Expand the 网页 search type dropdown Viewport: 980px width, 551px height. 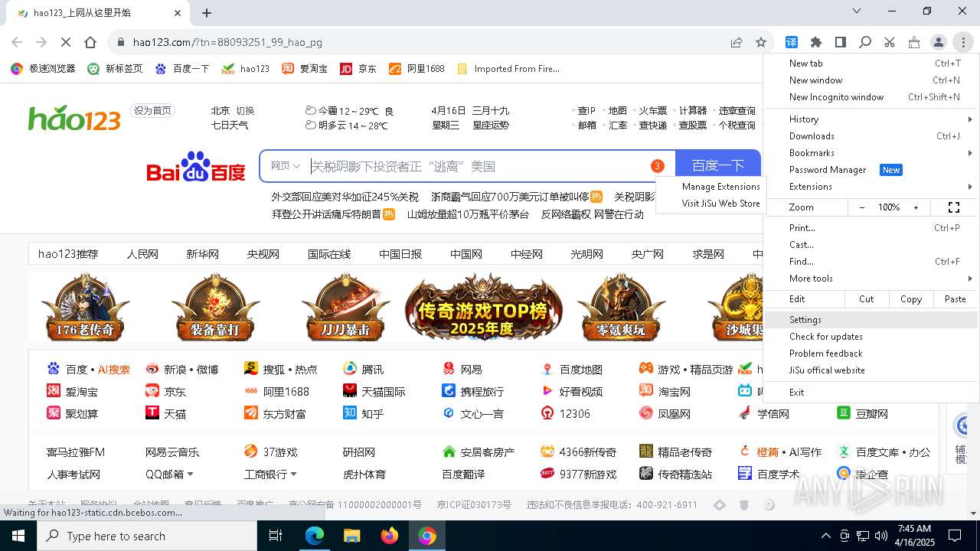(x=286, y=165)
